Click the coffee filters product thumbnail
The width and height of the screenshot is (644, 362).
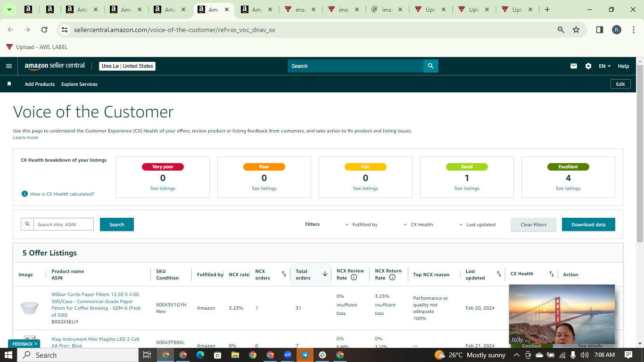30,308
